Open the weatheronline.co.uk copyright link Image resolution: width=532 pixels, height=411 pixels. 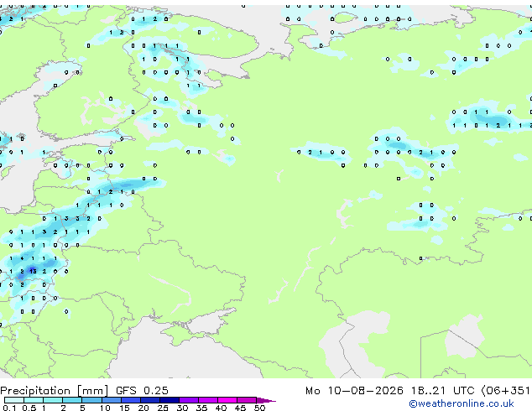coord(462,403)
